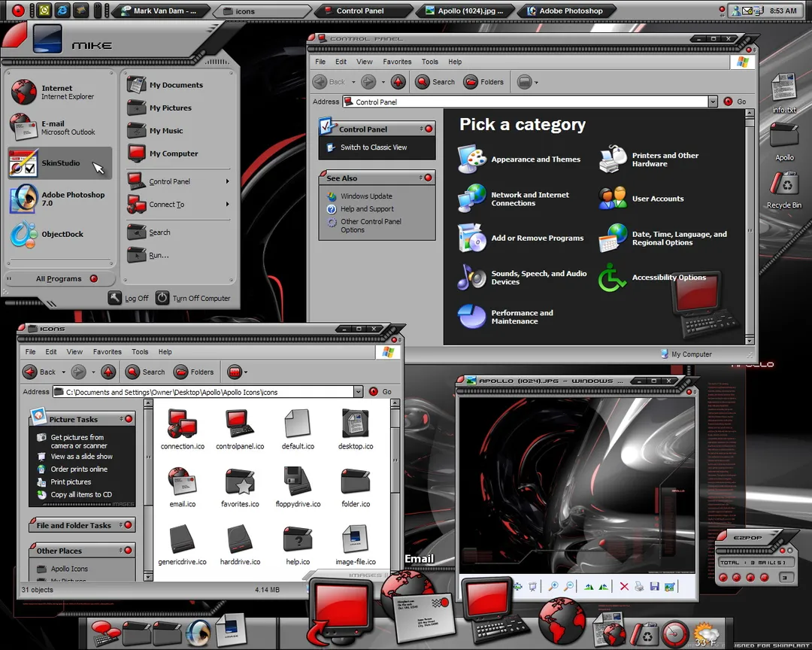
Task: Click Turn Off Computer button
Action: (193, 298)
